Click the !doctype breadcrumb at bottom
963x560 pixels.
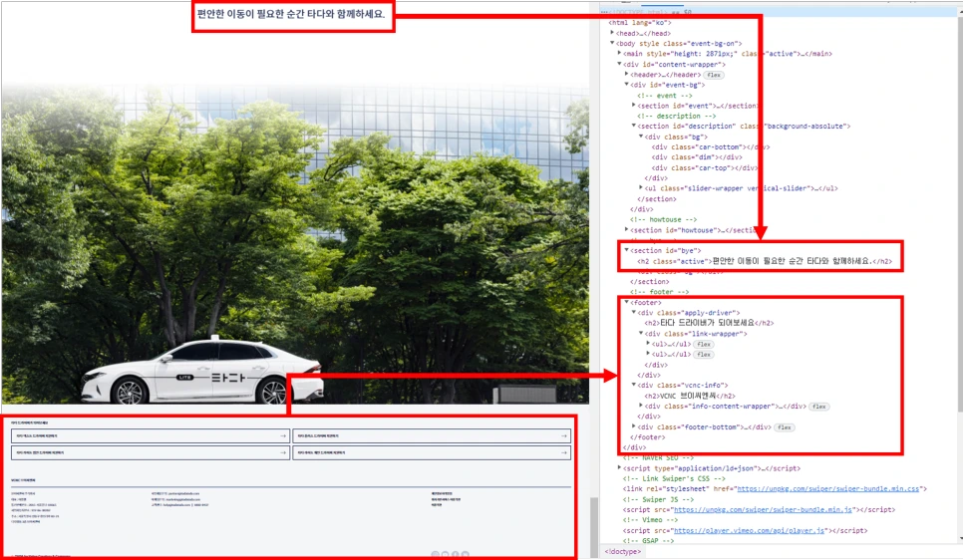(x=623, y=551)
